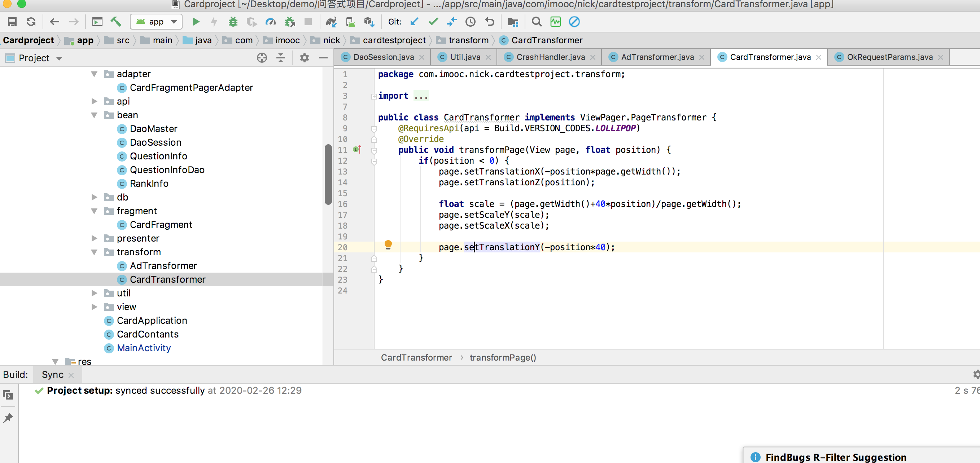980x463 pixels.
Task: Click the transformPage() breadcrumb at editor bottom
Action: 503,357
